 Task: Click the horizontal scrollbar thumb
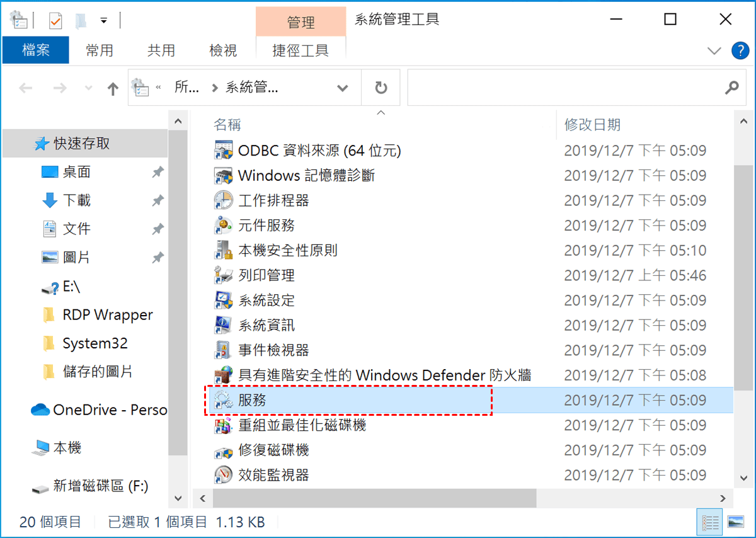tap(374, 498)
